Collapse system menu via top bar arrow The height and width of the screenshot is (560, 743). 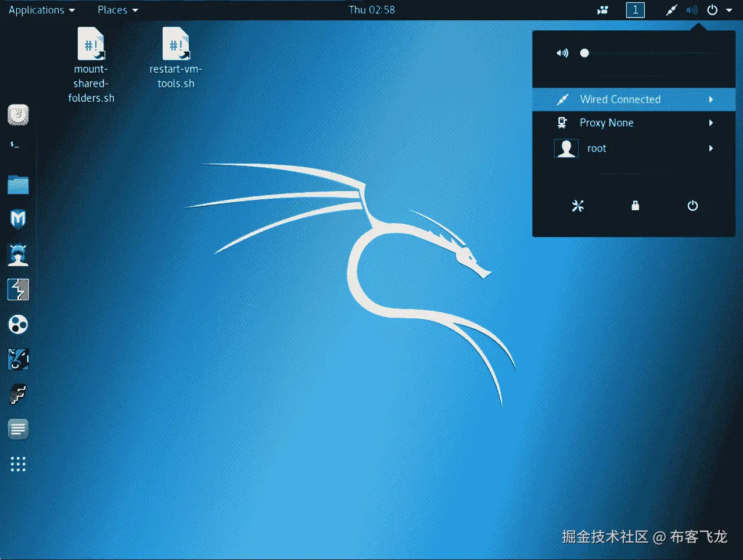[729, 10]
